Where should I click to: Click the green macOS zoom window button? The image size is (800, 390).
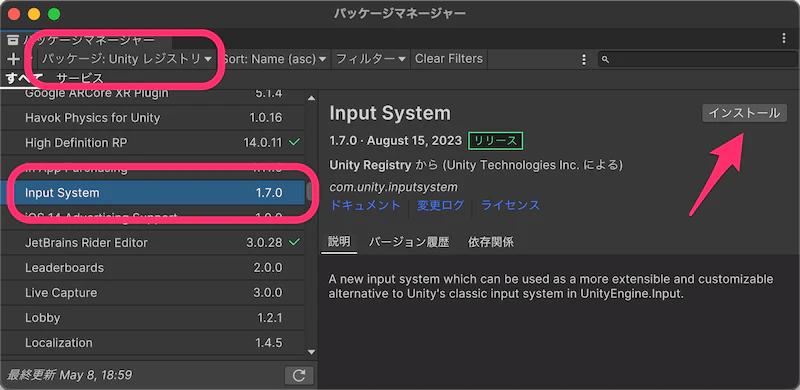click(x=54, y=14)
